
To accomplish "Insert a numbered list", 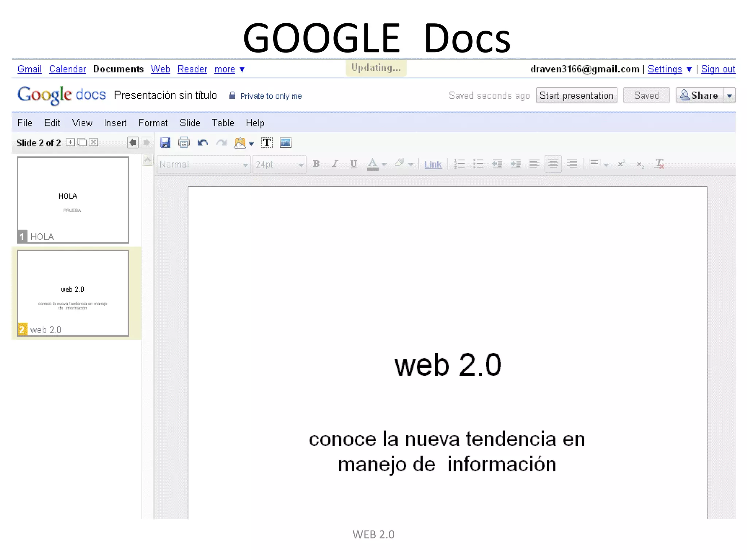I will coord(459,164).
